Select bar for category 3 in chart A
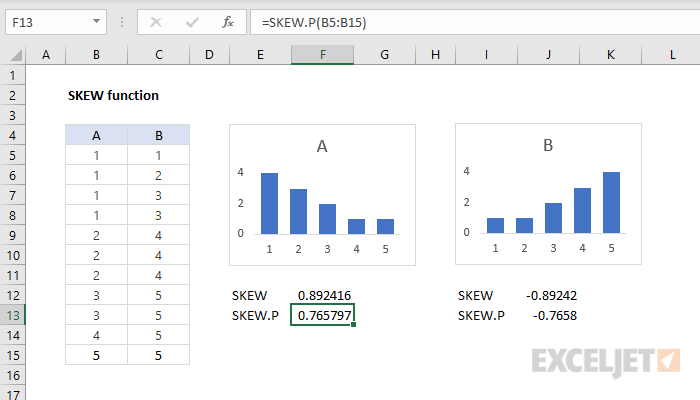This screenshot has height=400, width=700. (327, 219)
